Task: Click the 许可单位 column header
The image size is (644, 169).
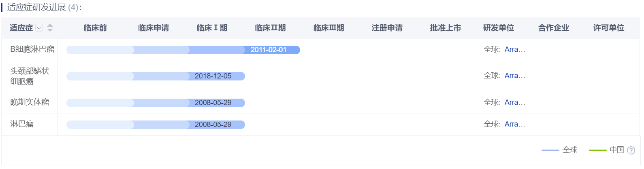Action: click(609, 28)
